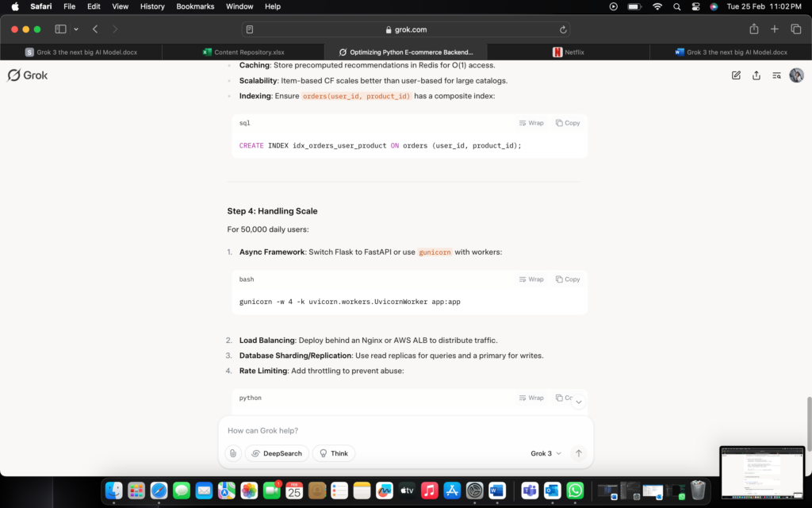Start a new chat with compose icon
This screenshot has height=508, width=812.
tap(736, 75)
